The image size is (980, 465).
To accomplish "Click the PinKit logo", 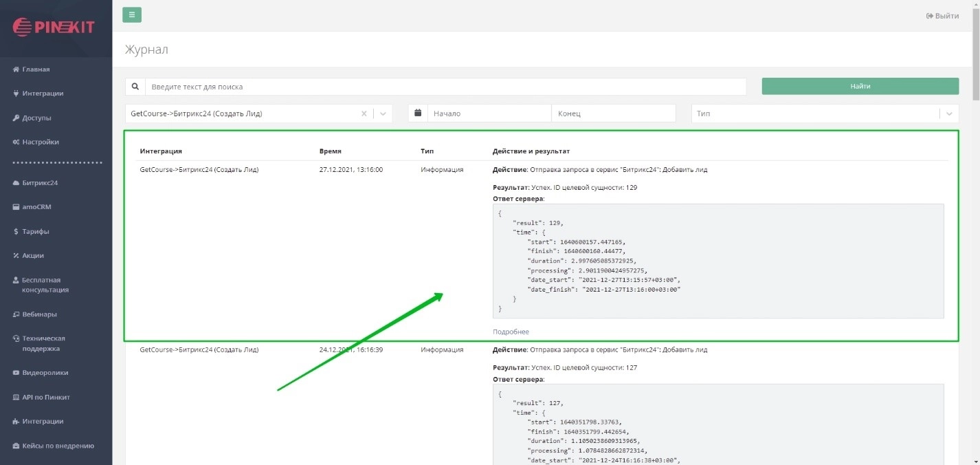I will coord(55,28).
